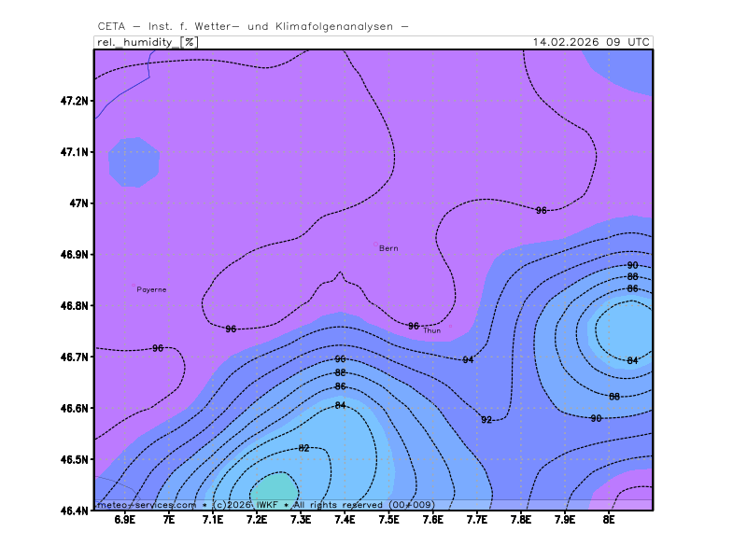Click the 8E longitude axis label
This screenshot has height=560, width=747.
click(x=608, y=519)
